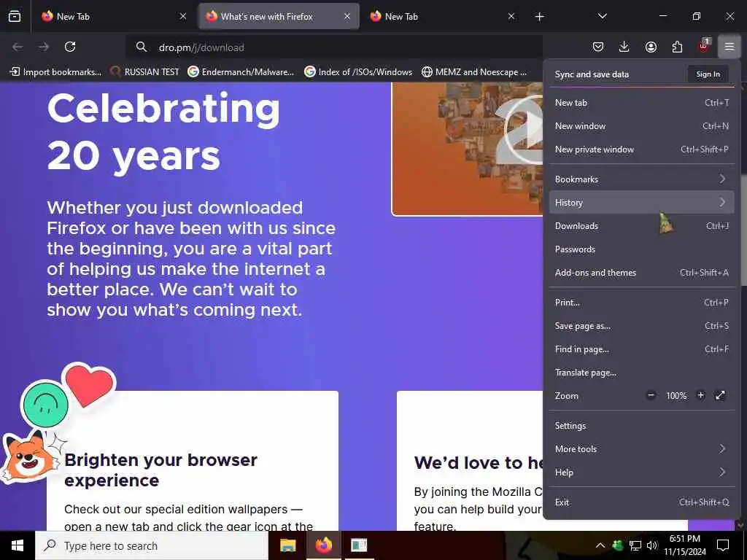Open the Index of /ISOs/Windows bookmark
Viewport: 747px width, 560px height.
[358, 72]
